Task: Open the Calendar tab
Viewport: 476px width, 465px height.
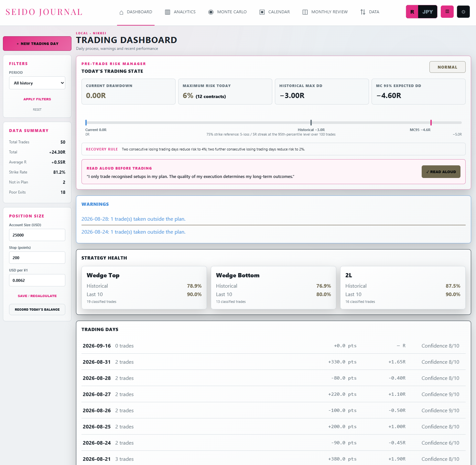Action: (x=275, y=12)
